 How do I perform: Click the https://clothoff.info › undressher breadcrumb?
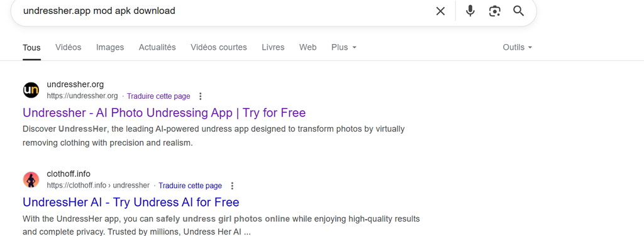(98, 186)
